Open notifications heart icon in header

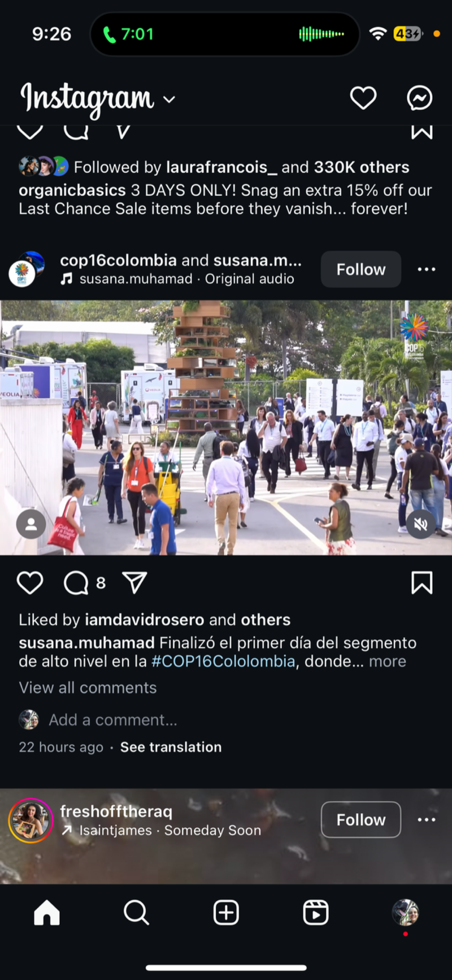click(363, 98)
